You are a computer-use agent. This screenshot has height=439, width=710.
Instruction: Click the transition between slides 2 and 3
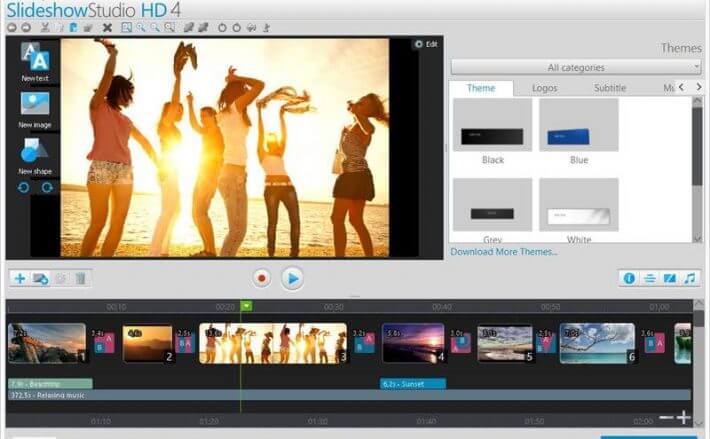tap(185, 343)
